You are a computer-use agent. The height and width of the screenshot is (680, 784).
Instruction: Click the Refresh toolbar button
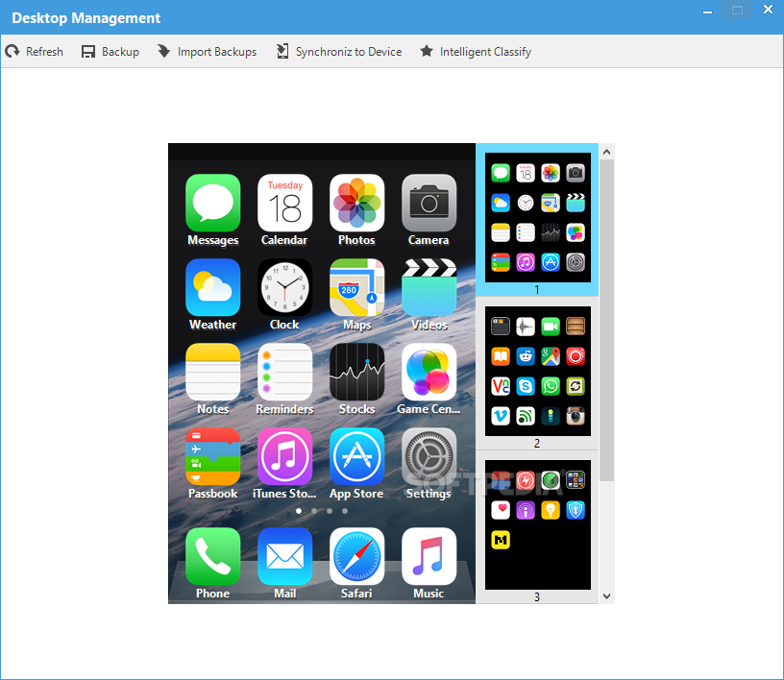coord(34,52)
